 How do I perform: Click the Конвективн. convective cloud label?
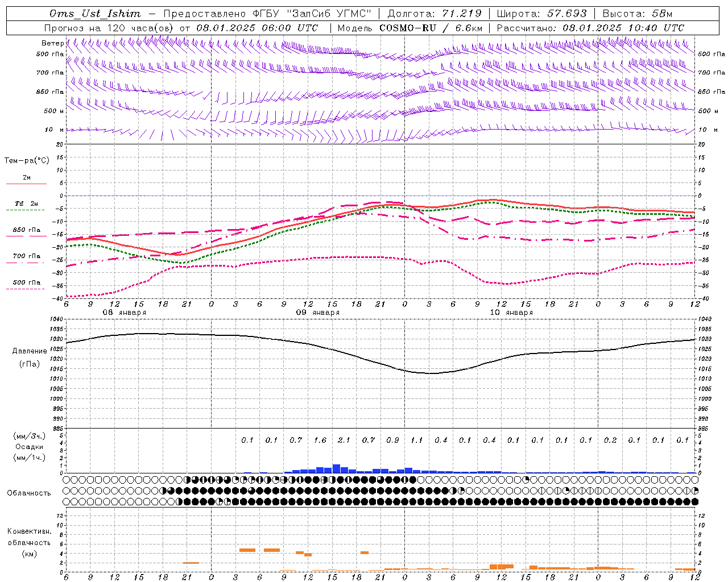(x=29, y=531)
